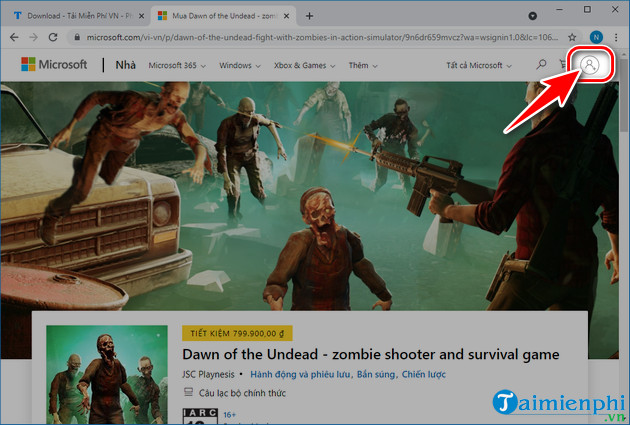Open a new tab with the plus button
The width and height of the screenshot is (630, 425).
(x=309, y=16)
